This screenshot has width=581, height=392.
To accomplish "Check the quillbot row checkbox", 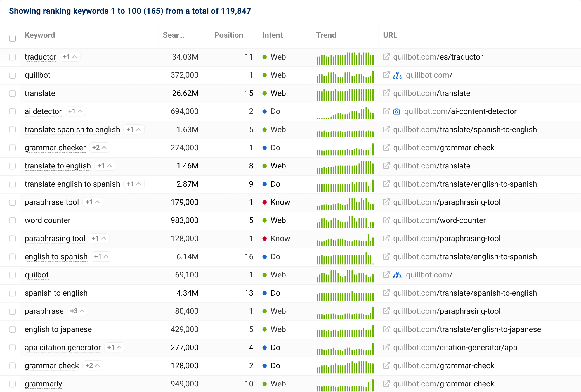I will tap(12, 75).
